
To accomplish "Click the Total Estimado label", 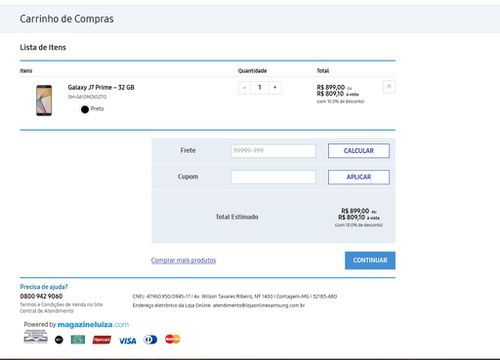I will (237, 217).
